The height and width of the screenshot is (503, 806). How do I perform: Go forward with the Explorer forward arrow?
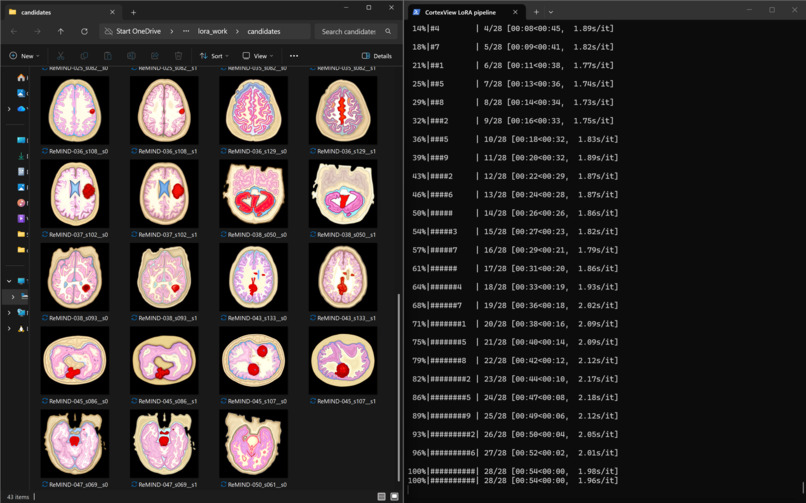[37, 31]
